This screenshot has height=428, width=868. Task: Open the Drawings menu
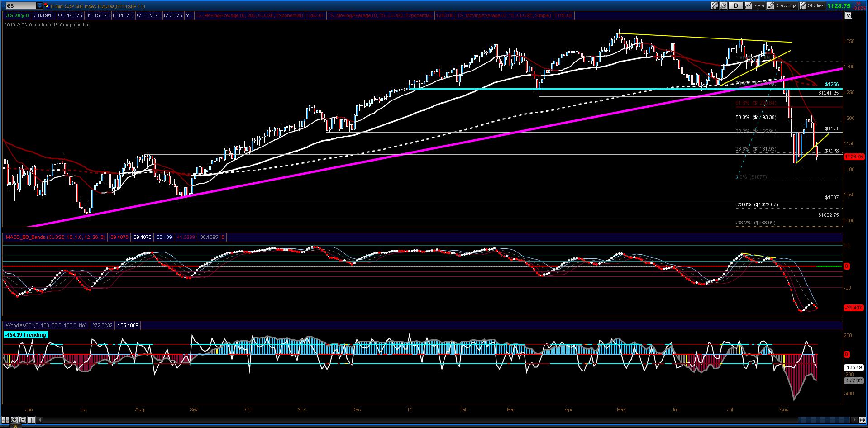click(782, 6)
